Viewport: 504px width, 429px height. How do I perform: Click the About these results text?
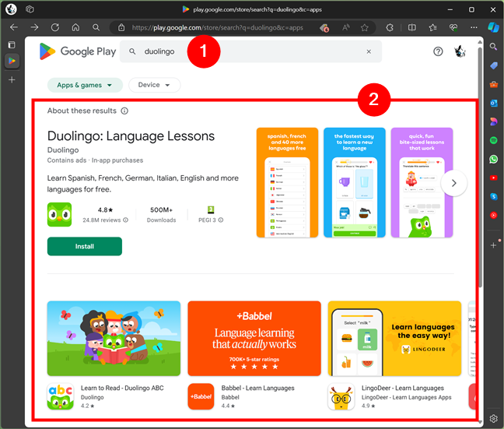tap(82, 111)
